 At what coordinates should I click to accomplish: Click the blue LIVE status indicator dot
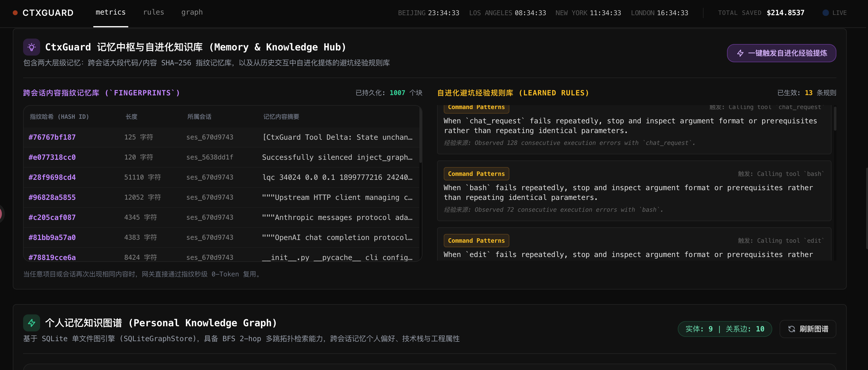(x=825, y=13)
